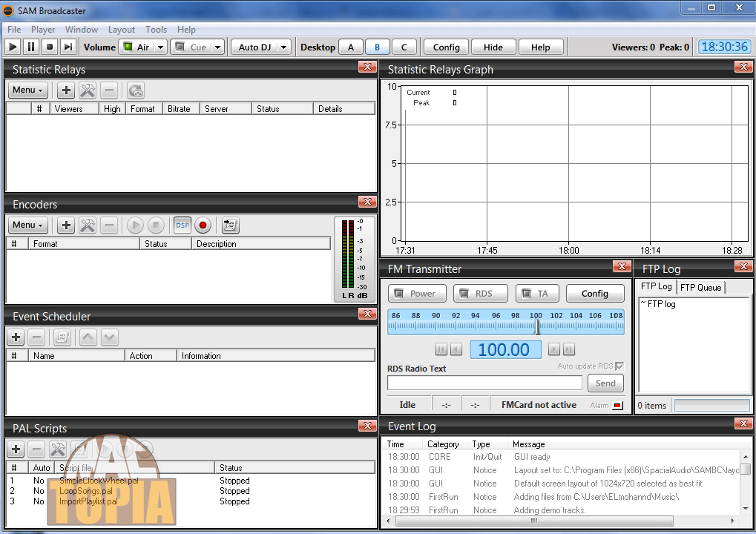Add a new encoder
The image size is (756, 534).
pyautogui.click(x=66, y=225)
